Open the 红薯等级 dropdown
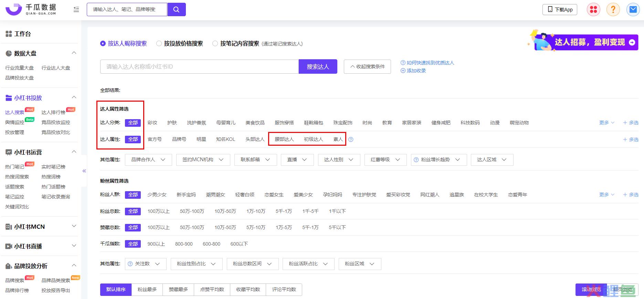Image resolution: width=644 pixels, height=299 pixels. click(386, 160)
